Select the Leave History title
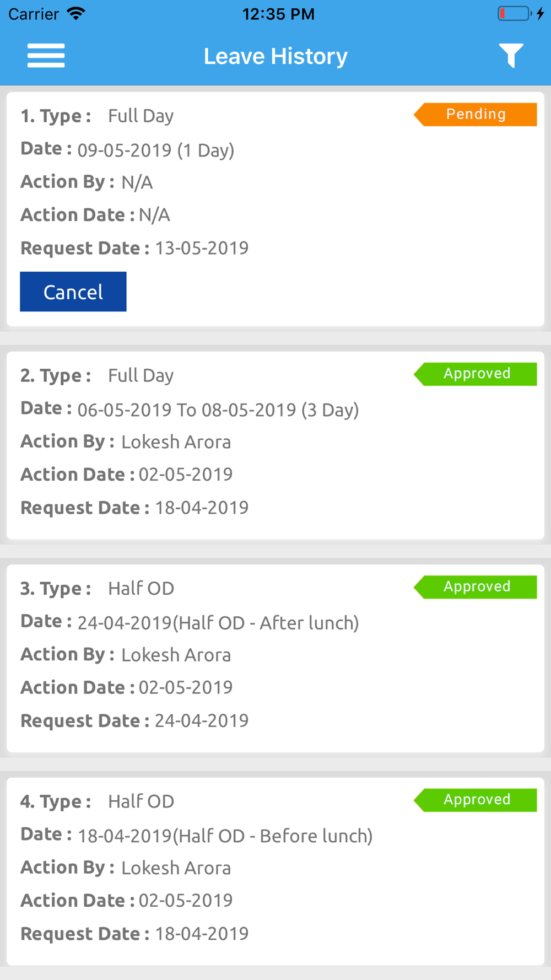551x980 pixels. pyautogui.click(x=275, y=56)
